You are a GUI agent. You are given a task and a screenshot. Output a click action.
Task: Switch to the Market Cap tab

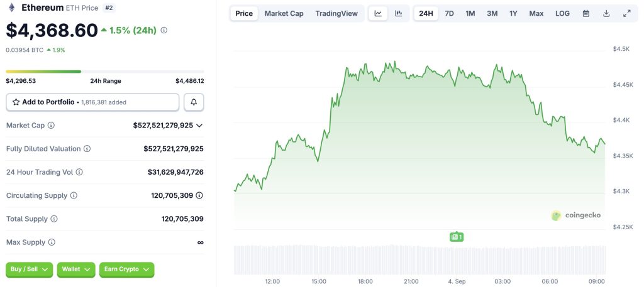(x=284, y=13)
